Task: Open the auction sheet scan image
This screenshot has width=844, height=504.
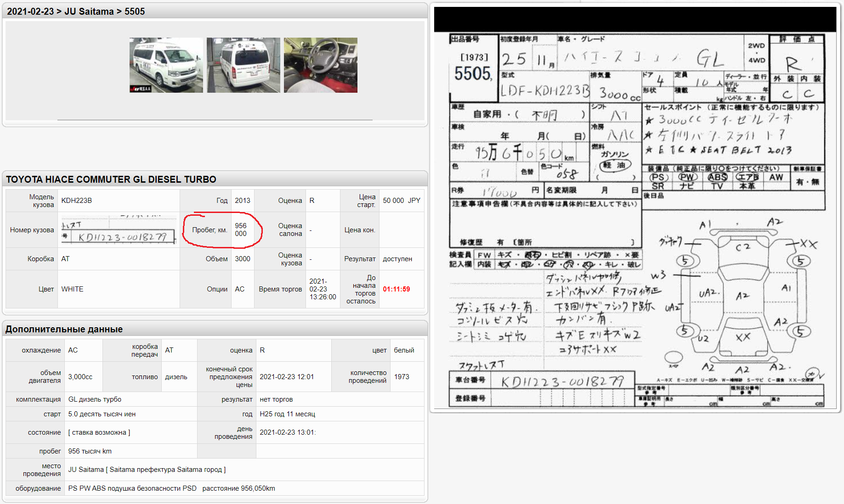Action: [x=635, y=207]
